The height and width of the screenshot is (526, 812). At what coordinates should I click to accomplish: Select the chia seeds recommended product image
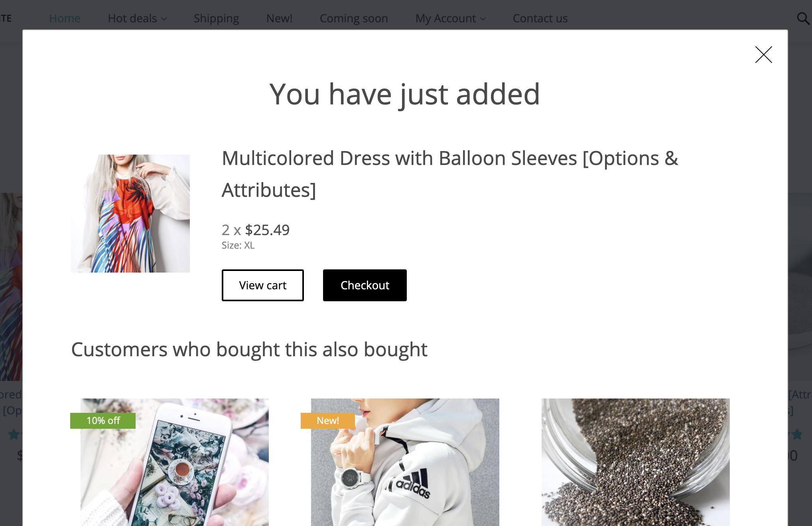(x=635, y=462)
